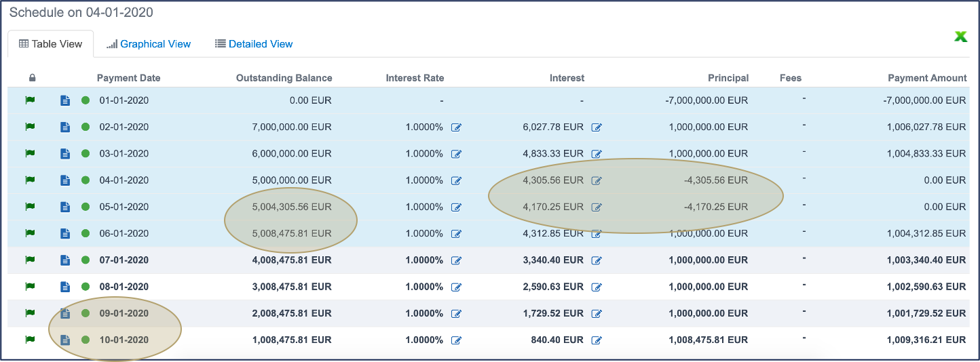
Task: Edit interest rate for 02-01-2020 row
Action: point(456,127)
